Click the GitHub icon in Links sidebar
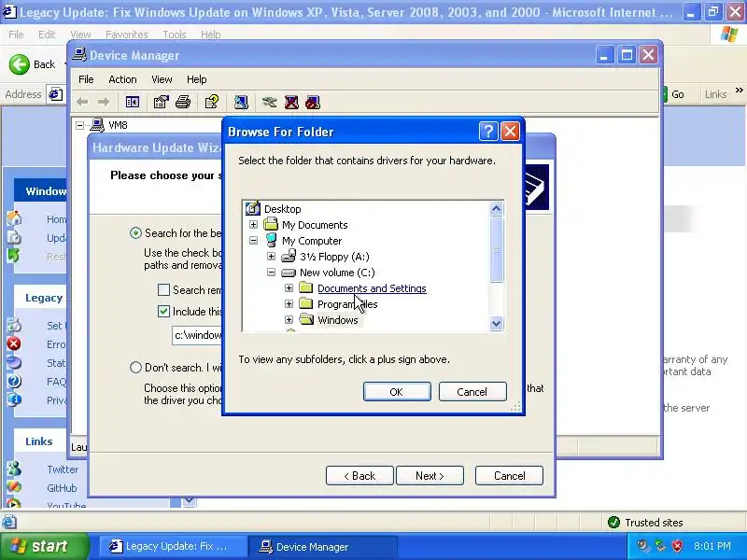Image resolution: width=747 pixels, height=560 pixels. click(14, 487)
